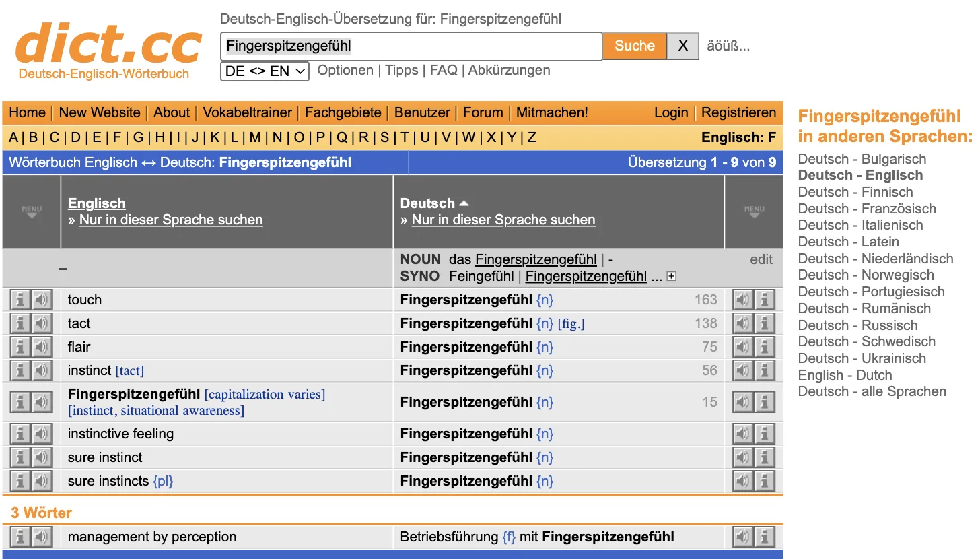Click the Login link
Screen dimensions: 980x559
click(671, 112)
